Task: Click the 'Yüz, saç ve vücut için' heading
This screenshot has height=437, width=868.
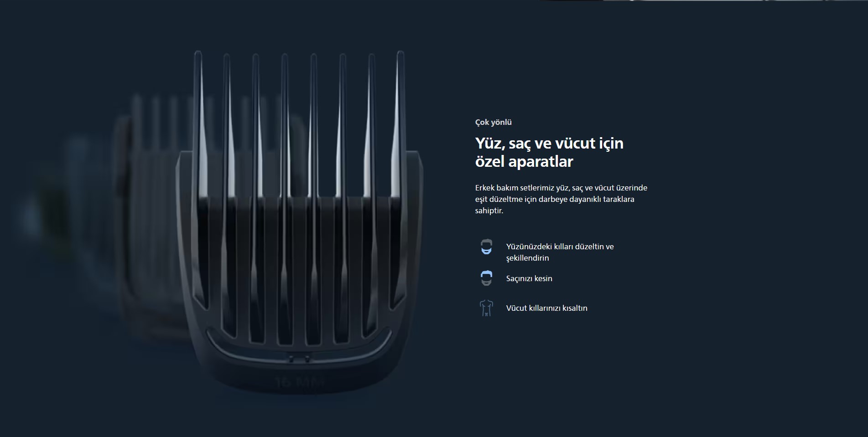Action: pyautogui.click(x=549, y=143)
